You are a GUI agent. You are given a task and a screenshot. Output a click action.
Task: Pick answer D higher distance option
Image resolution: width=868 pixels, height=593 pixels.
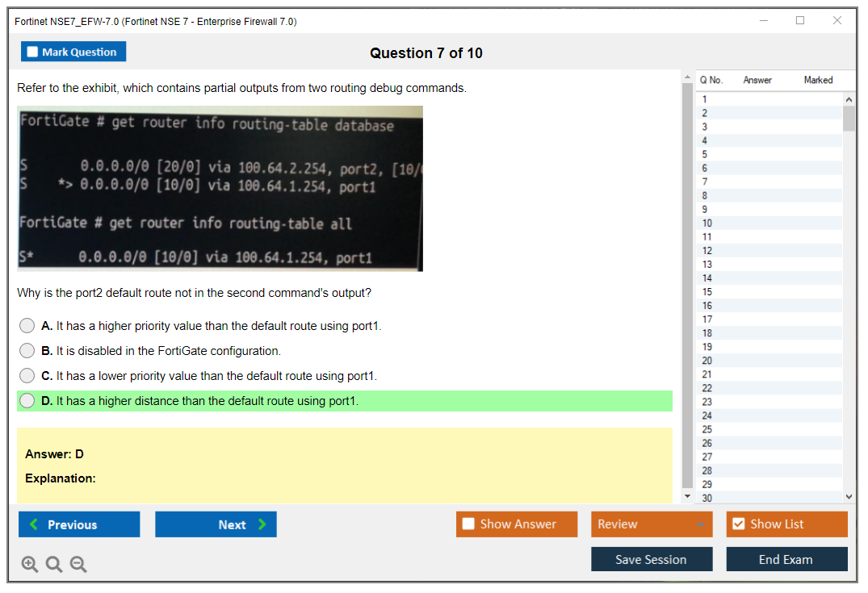[x=27, y=401]
